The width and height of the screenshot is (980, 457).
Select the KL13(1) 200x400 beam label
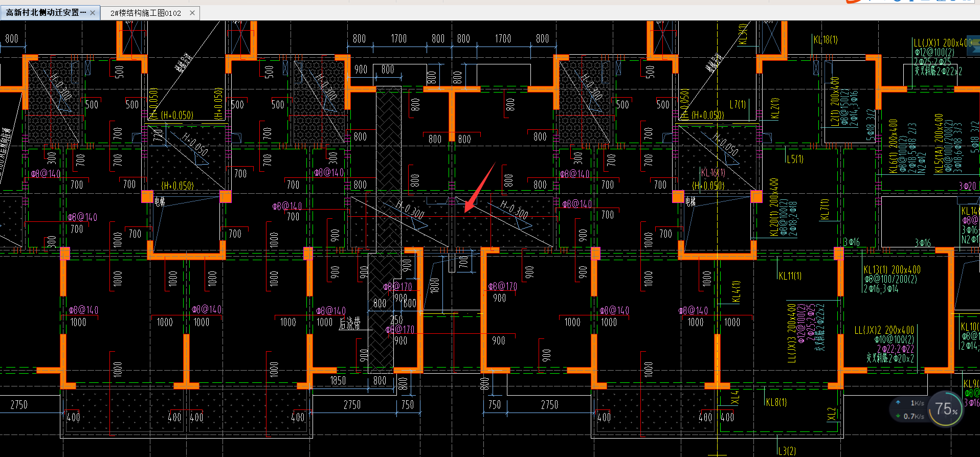point(892,269)
